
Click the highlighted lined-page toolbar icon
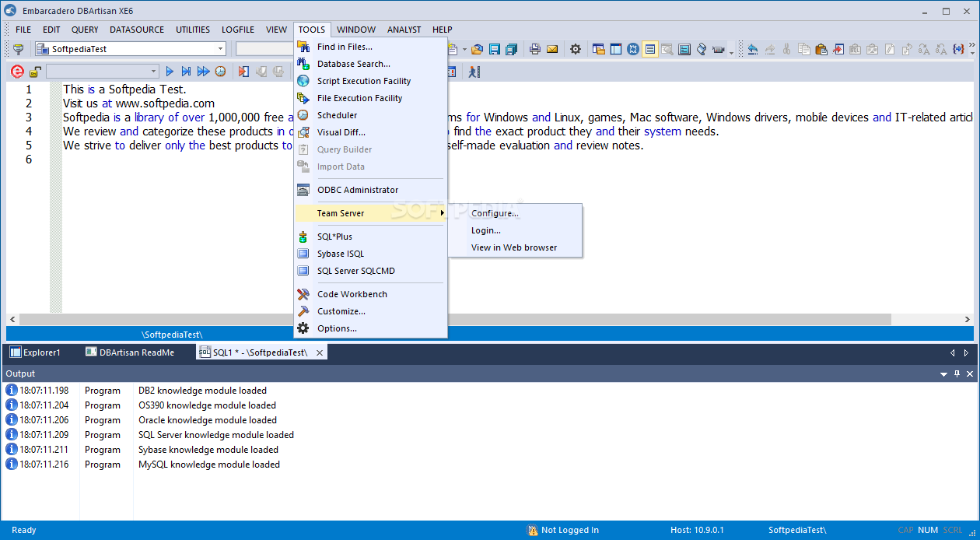(650, 49)
